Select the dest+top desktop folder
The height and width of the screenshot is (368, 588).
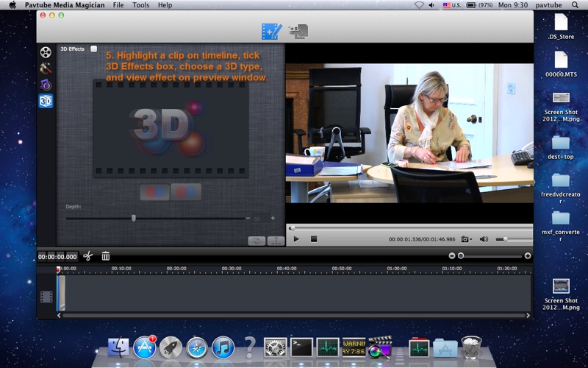[x=561, y=147]
